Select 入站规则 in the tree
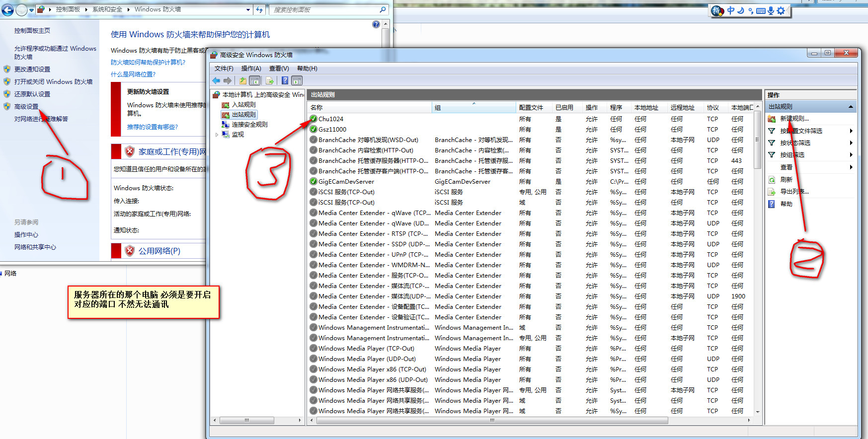This screenshot has height=439, width=868. 243,105
